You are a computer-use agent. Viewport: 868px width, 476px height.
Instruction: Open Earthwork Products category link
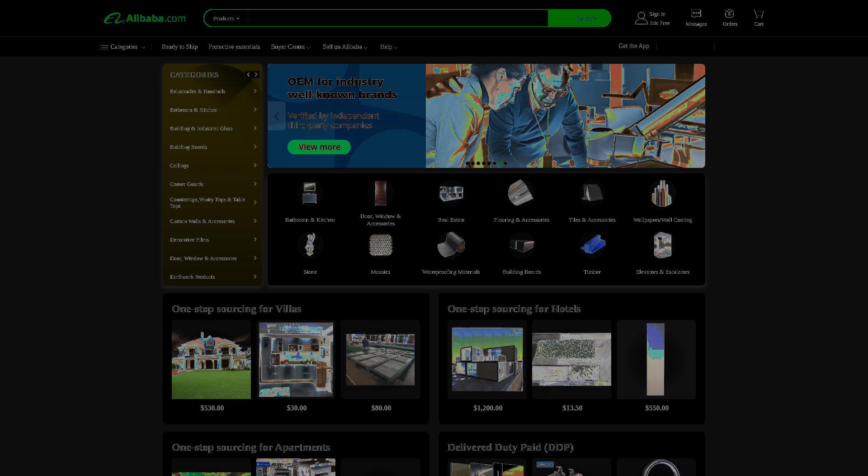click(192, 277)
